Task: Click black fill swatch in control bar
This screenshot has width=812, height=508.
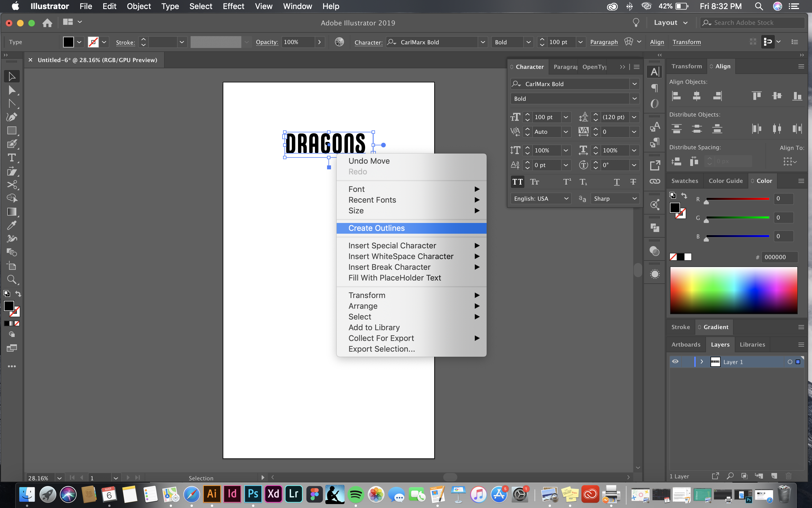Action: point(68,42)
